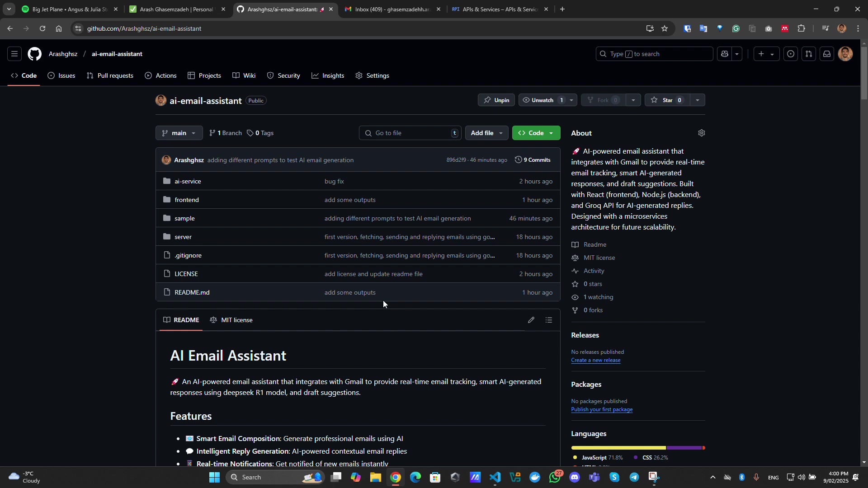The image size is (868, 488).
Task: Open the create new plus dropdown
Action: [x=766, y=54]
